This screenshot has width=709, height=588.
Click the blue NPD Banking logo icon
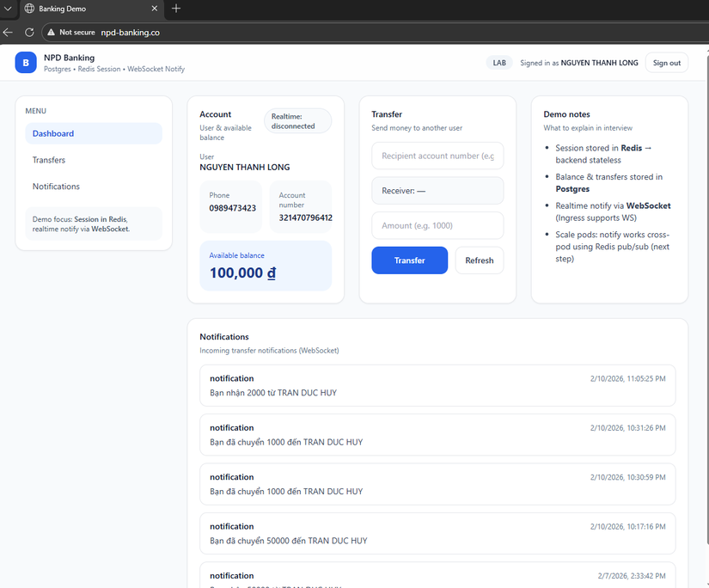click(26, 63)
